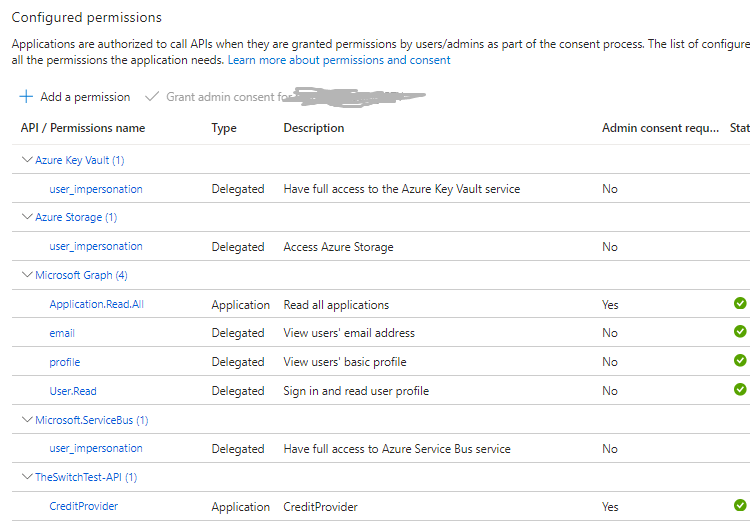This screenshot has width=750, height=532.
Task: Collapse the Azure Key Vault group chevron
Action: click(x=27, y=159)
